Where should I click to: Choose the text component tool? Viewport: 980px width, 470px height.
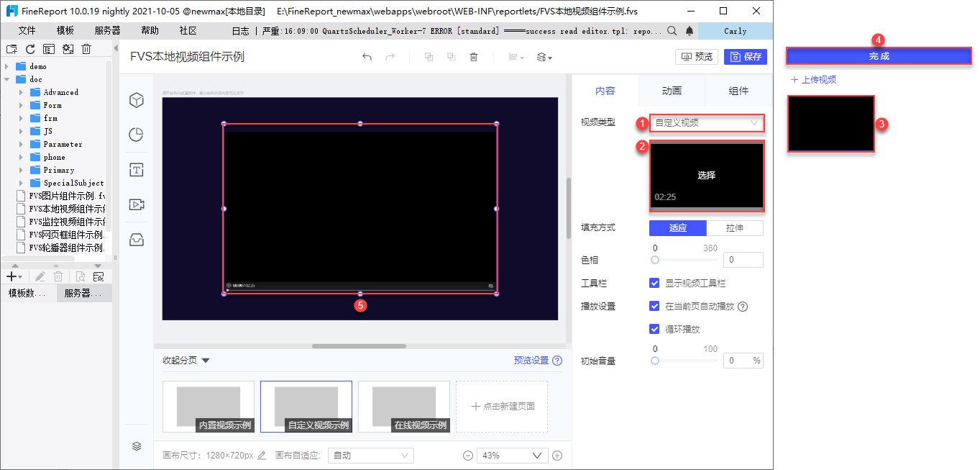coord(137,170)
